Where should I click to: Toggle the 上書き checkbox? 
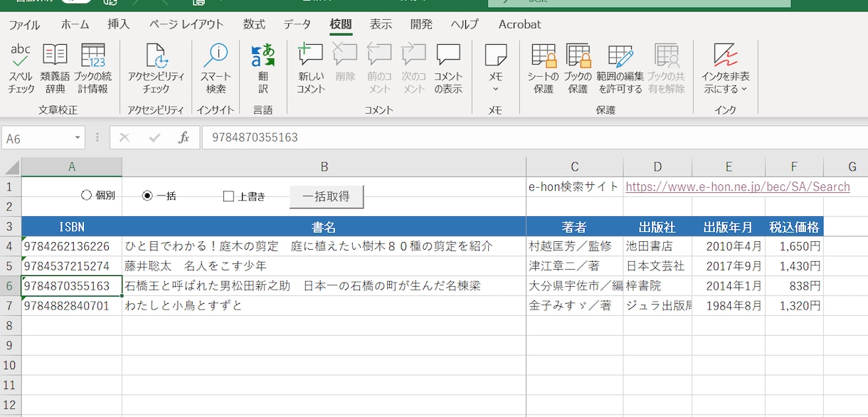[x=228, y=196]
